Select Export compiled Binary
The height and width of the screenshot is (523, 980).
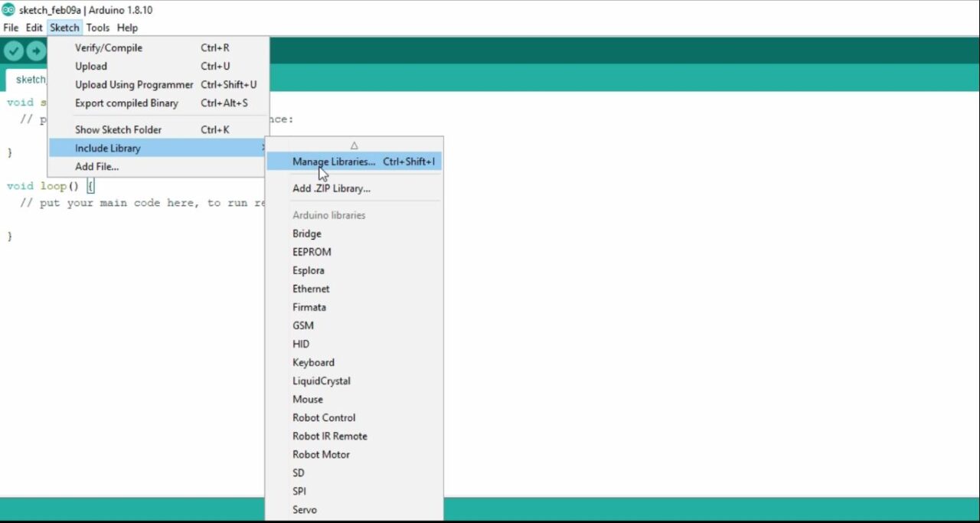click(x=158, y=103)
